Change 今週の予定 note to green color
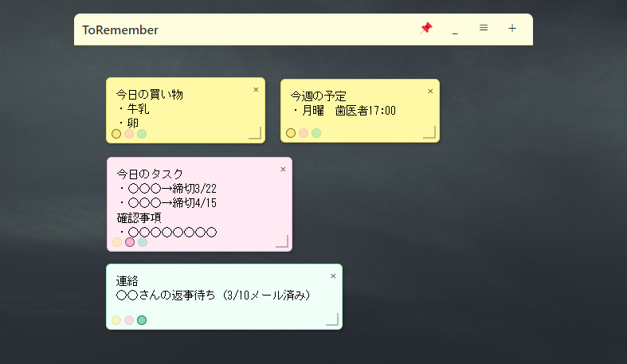The width and height of the screenshot is (627, 364). point(316,133)
